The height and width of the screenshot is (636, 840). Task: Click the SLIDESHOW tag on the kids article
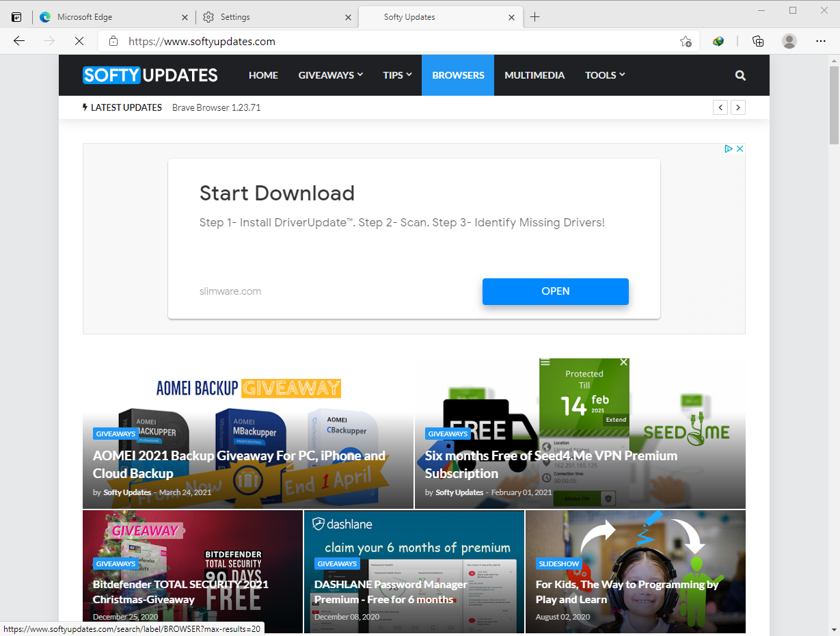click(x=558, y=564)
